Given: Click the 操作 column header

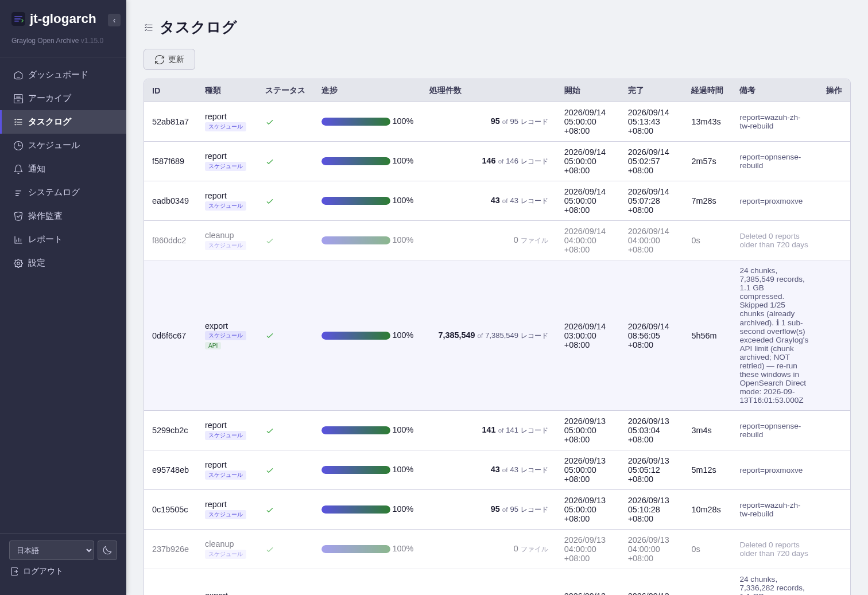Looking at the screenshot, I should click(834, 91).
